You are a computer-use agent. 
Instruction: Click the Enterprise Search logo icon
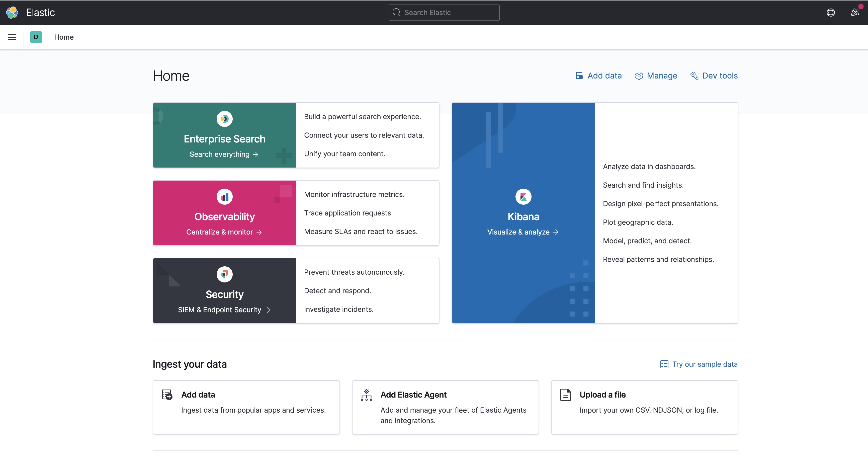pos(224,119)
